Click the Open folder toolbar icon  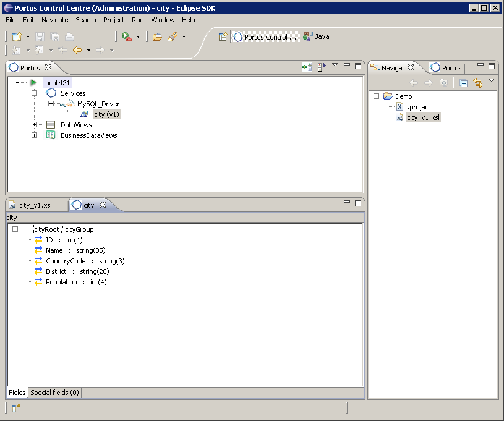click(157, 37)
